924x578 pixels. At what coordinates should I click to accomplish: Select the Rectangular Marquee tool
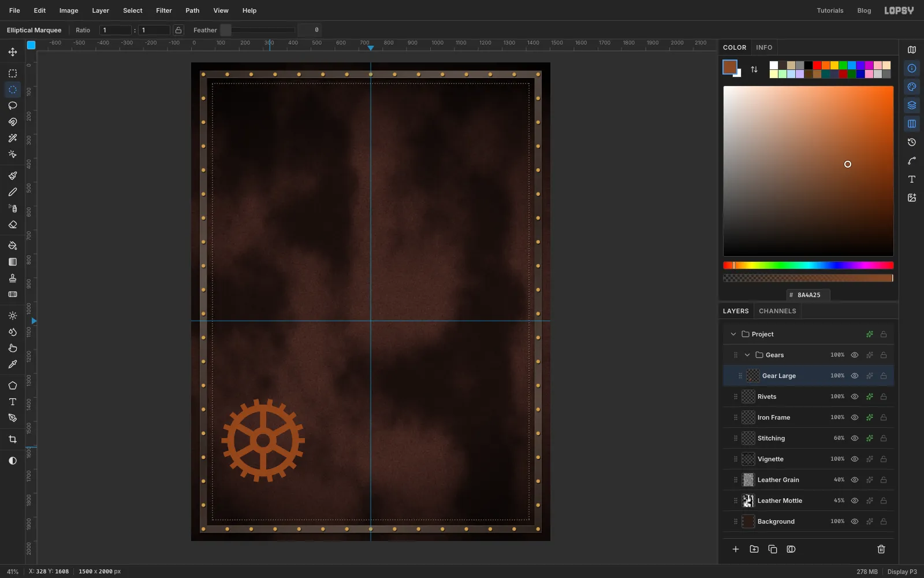pyautogui.click(x=13, y=73)
